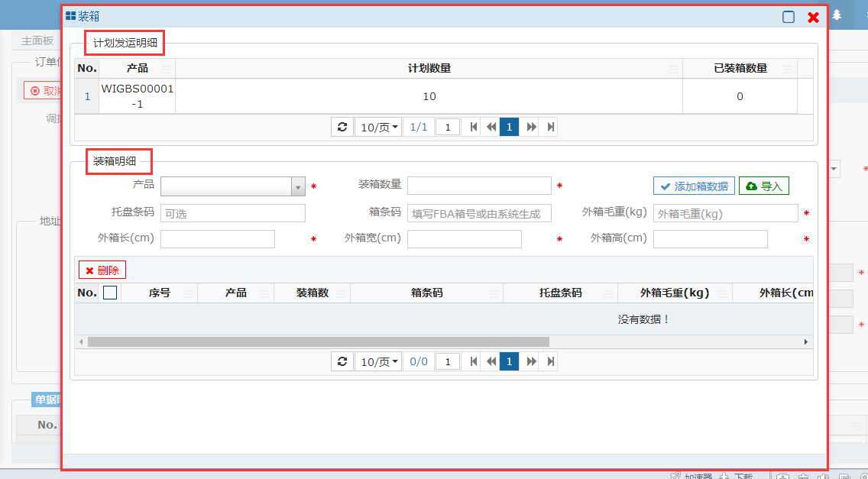Go to next page of 装箱明细 grid
The image size is (868, 479).
(532, 361)
